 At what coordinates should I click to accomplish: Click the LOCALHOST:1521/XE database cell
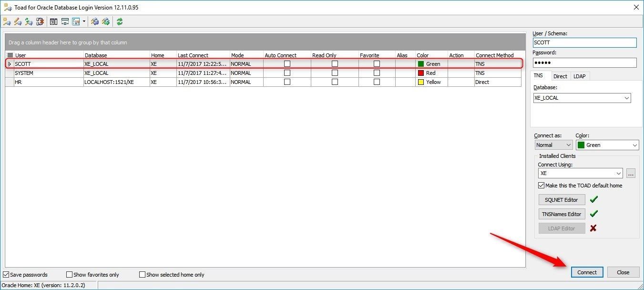point(117,82)
